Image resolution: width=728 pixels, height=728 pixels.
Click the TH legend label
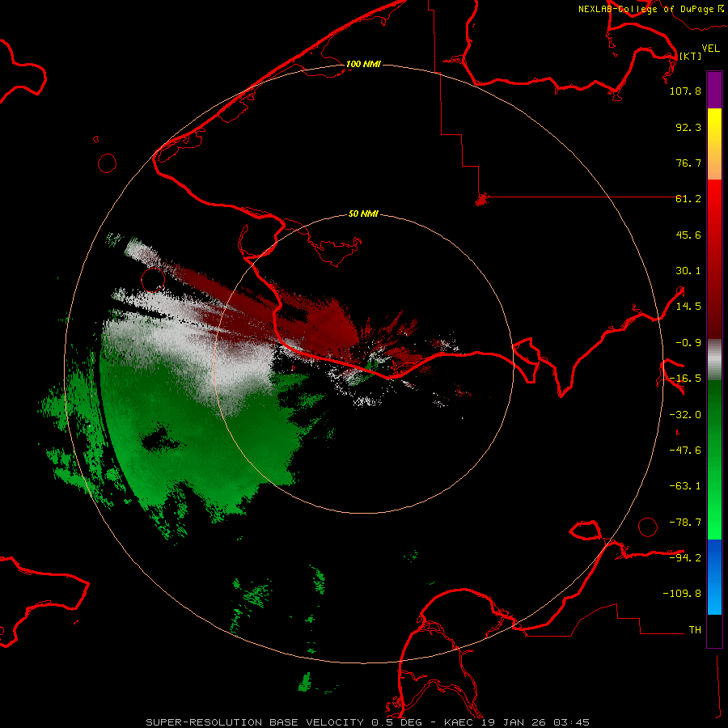click(x=695, y=630)
